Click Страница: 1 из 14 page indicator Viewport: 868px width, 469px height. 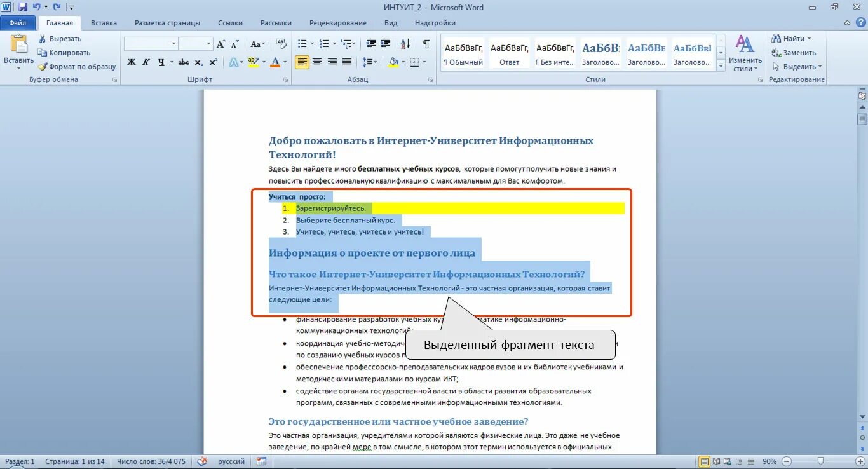76,461
